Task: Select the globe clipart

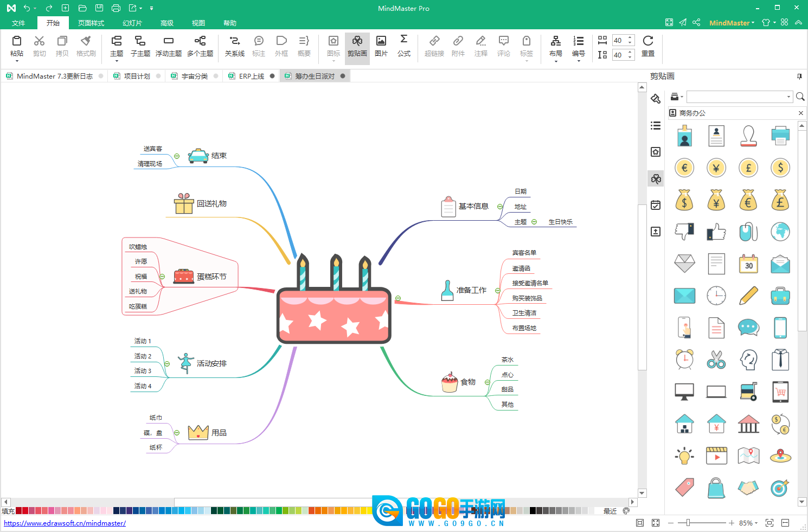Action: (x=780, y=232)
